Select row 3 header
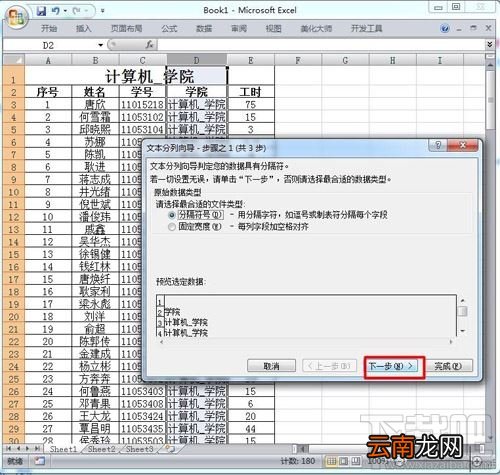This screenshot has height=475, width=500. point(14,105)
